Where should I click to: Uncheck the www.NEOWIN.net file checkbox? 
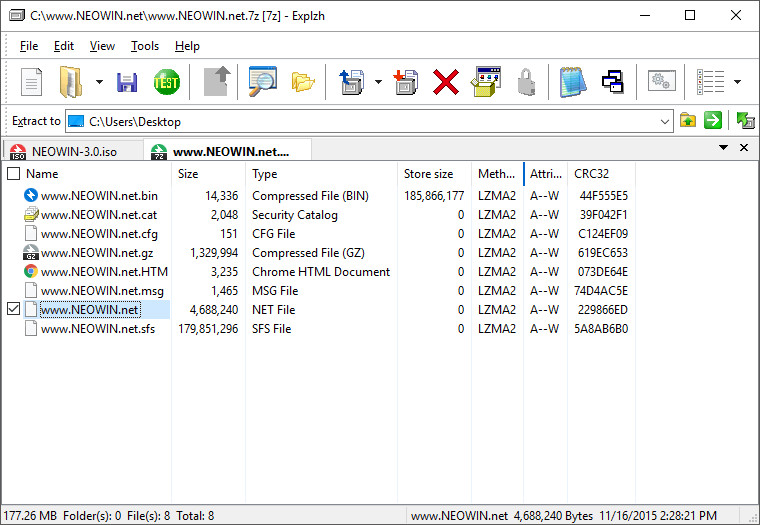[13, 310]
